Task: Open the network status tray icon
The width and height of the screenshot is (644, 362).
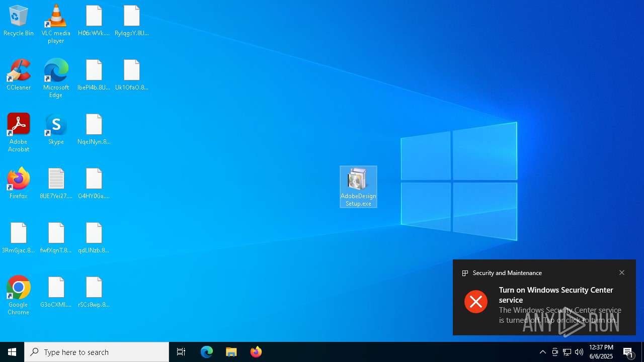Action: [x=567, y=352]
